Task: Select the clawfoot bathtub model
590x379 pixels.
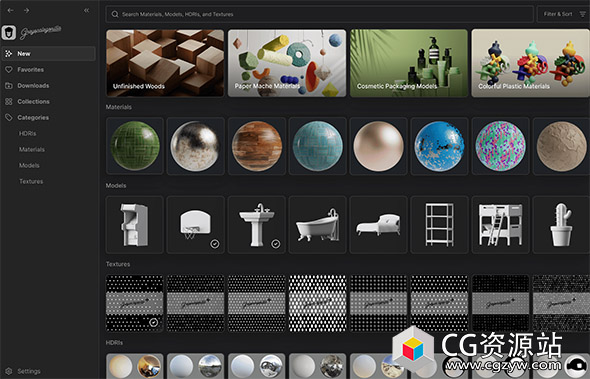Action: coord(318,225)
